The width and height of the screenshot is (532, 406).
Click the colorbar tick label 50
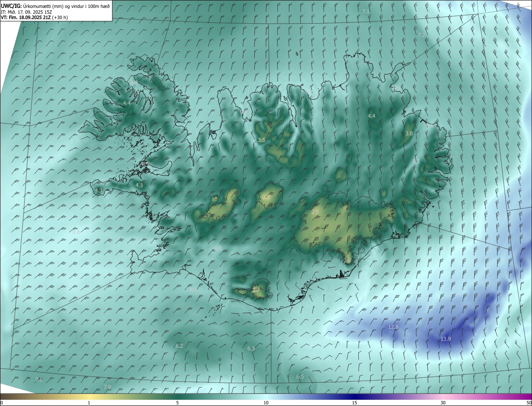529,403
